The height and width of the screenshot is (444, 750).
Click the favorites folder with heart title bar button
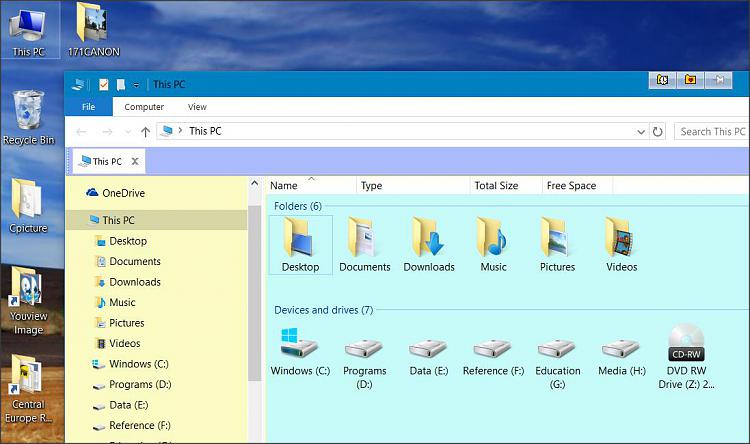coord(690,80)
